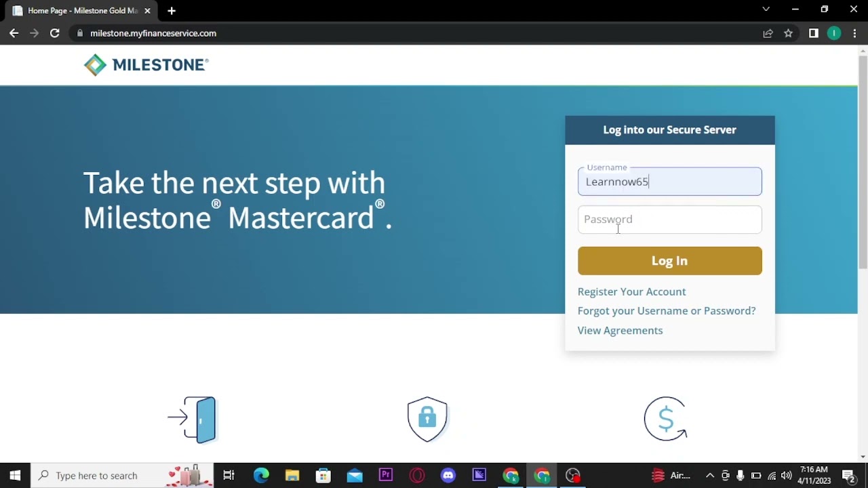Open the Chrome profile avatar

tap(834, 33)
